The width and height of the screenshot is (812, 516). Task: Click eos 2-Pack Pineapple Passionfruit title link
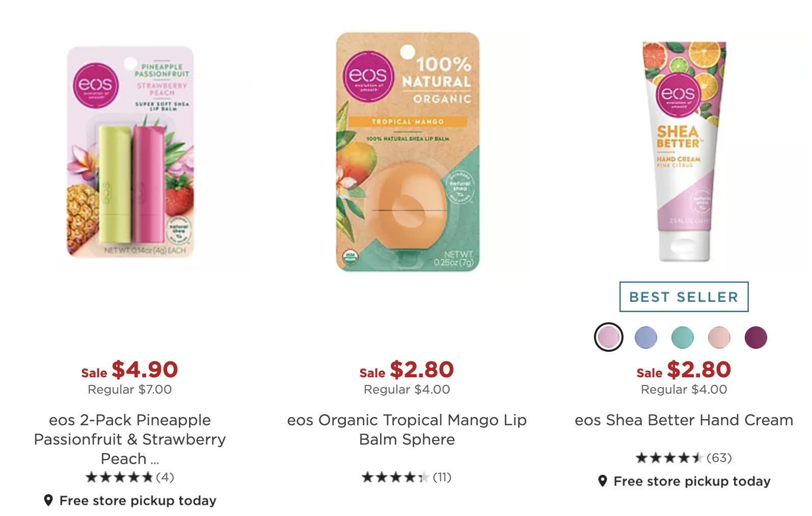click(x=130, y=439)
